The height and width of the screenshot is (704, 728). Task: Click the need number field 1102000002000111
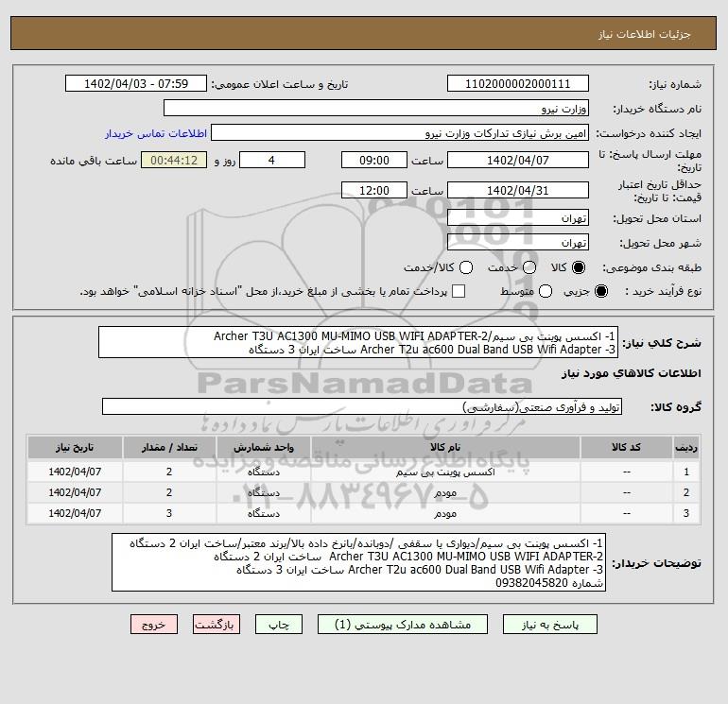click(x=518, y=84)
